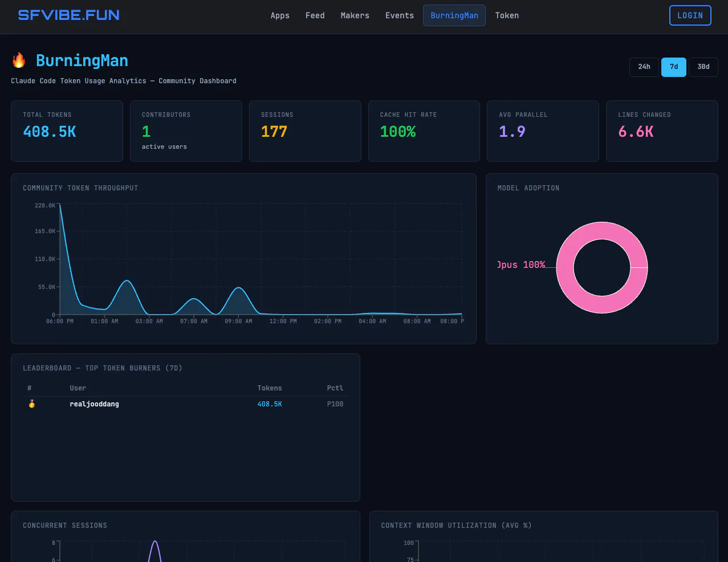Click the Total Tokens 408.5K card

coord(67,131)
